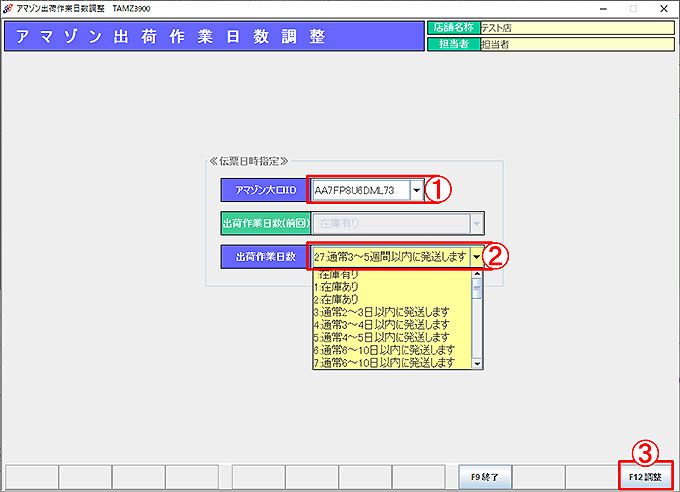
Task: Open the アマゾン大口ID dropdown arrow
Action: [x=416, y=189]
